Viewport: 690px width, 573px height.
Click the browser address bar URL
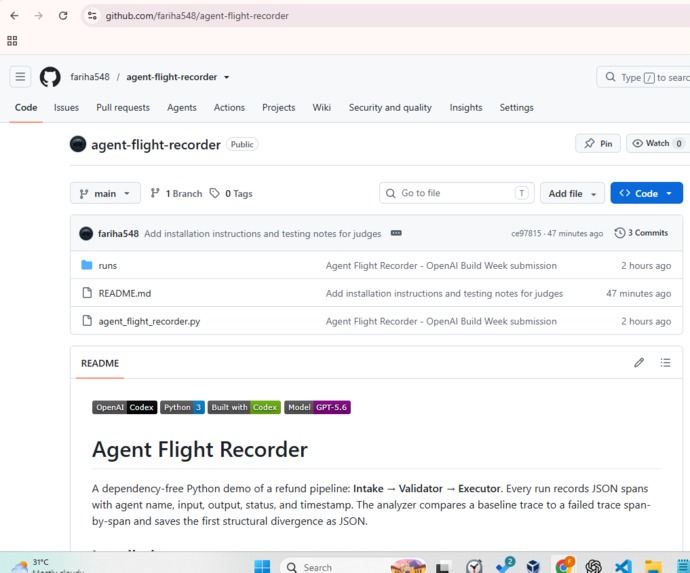tap(197, 16)
